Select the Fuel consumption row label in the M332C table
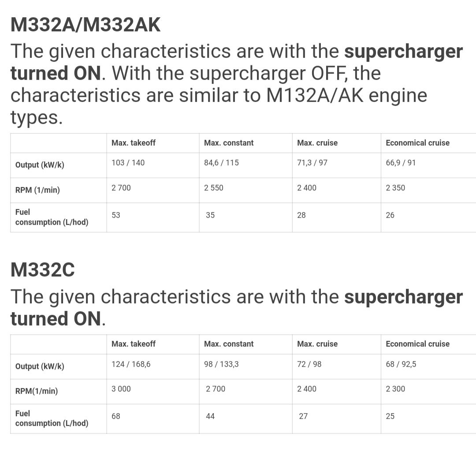 tap(52, 418)
